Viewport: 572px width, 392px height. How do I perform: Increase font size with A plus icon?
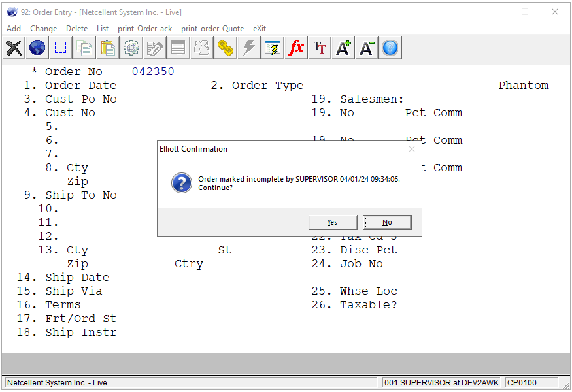pyautogui.click(x=343, y=48)
